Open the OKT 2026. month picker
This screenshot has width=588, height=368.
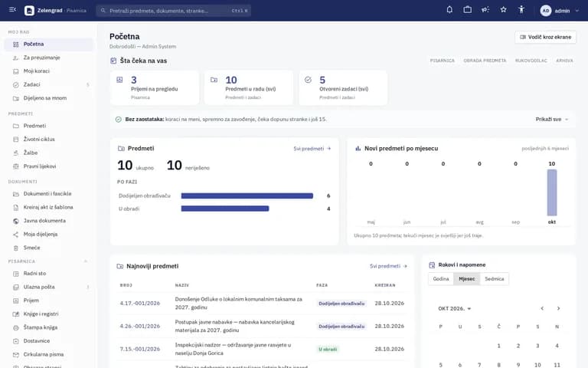click(455, 309)
